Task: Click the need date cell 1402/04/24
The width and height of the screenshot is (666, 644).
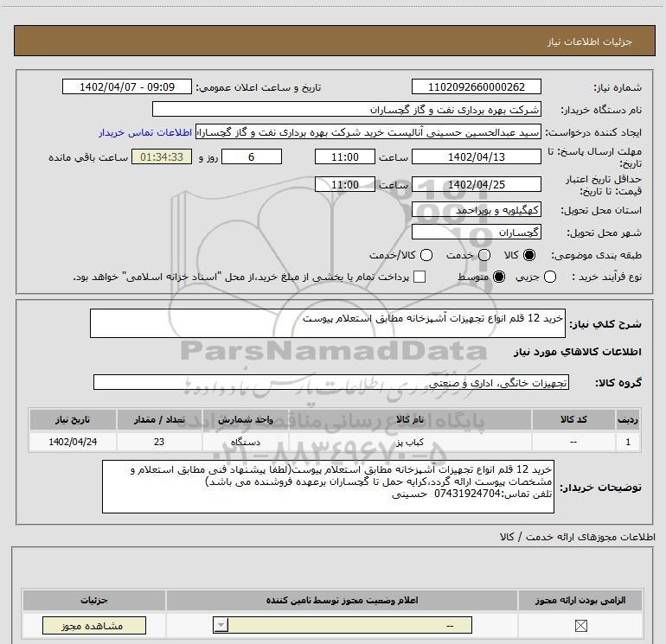Action: [73, 442]
